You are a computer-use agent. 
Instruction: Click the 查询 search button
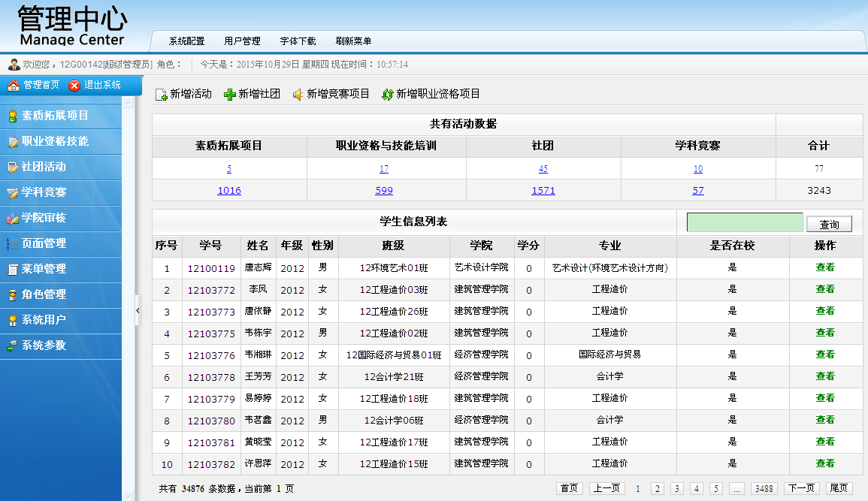829,224
